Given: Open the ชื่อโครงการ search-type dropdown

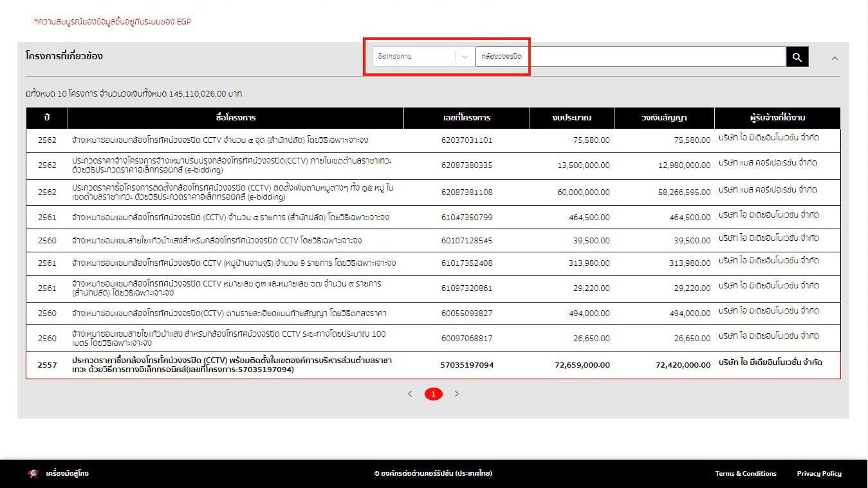Looking at the screenshot, I should point(423,57).
